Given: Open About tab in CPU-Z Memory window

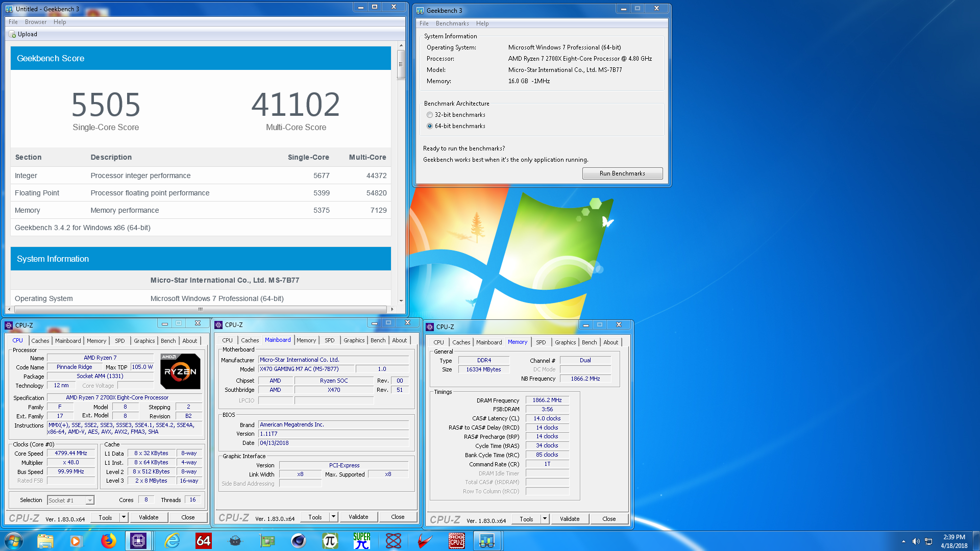Looking at the screenshot, I should point(610,342).
